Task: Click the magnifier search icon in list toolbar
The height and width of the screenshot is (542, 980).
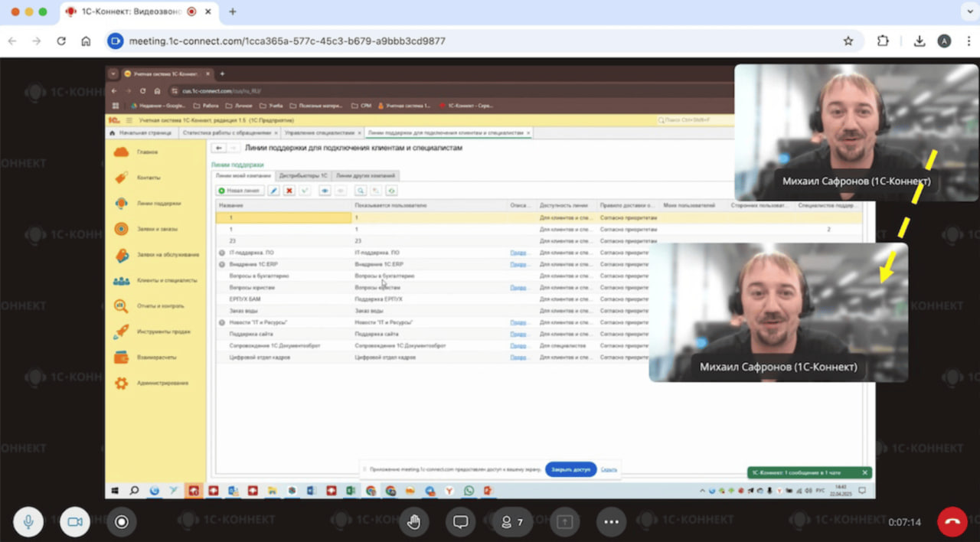Action: pos(360,191)
